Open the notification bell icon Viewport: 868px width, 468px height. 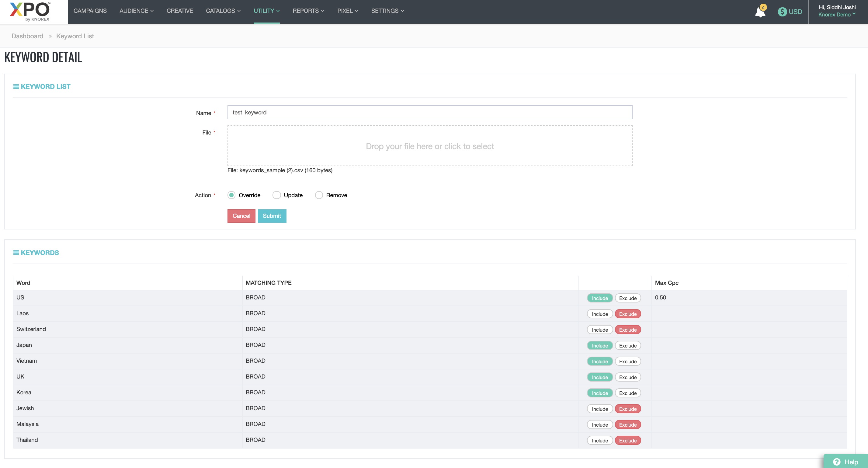coord(760,12)
